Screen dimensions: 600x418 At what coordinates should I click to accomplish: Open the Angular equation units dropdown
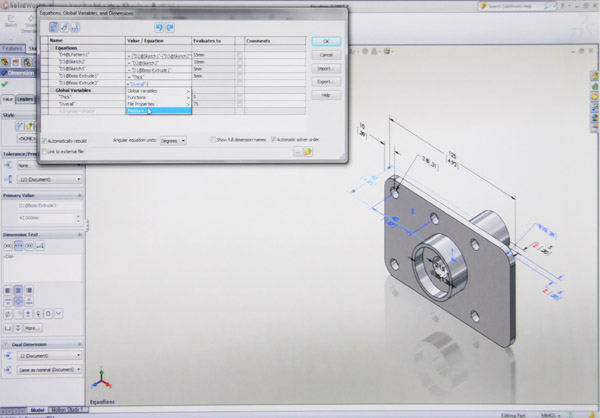pos(173,141)
